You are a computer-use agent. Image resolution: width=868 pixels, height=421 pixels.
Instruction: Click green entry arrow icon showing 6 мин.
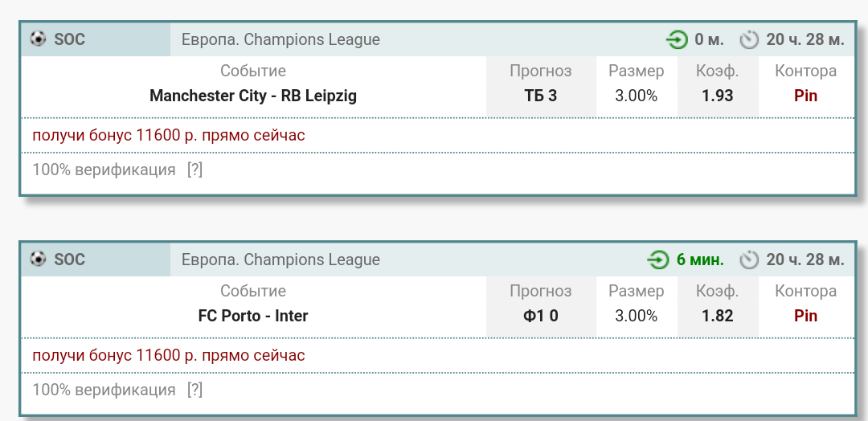coord(658,260)
